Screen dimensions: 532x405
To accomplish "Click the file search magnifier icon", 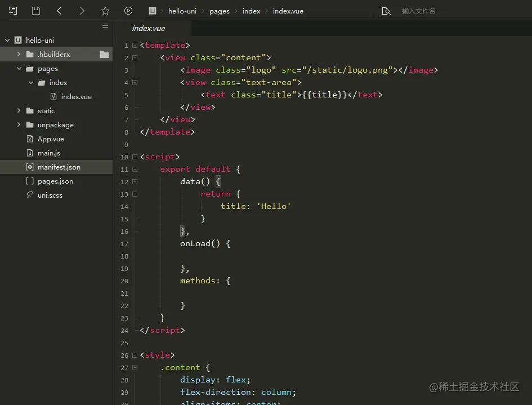I will pos(386,11).
